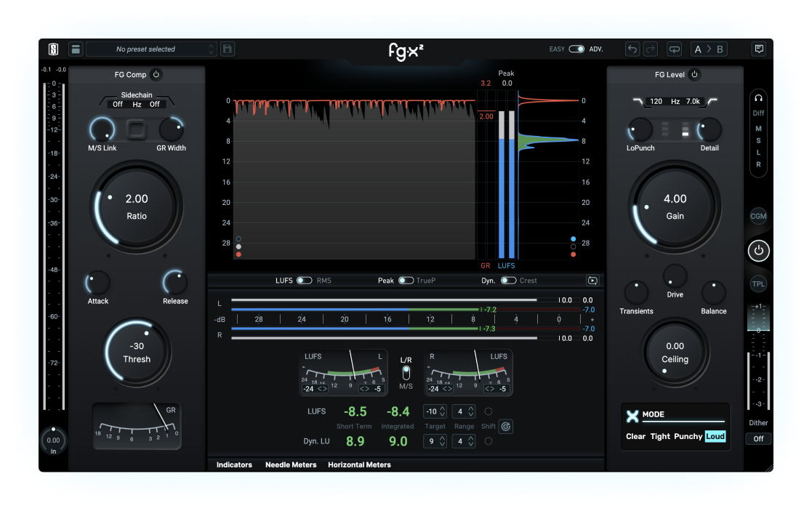This screenshot has width=812, height=511.
Task: Click the TPL round button
Action: tap(758, 283)
